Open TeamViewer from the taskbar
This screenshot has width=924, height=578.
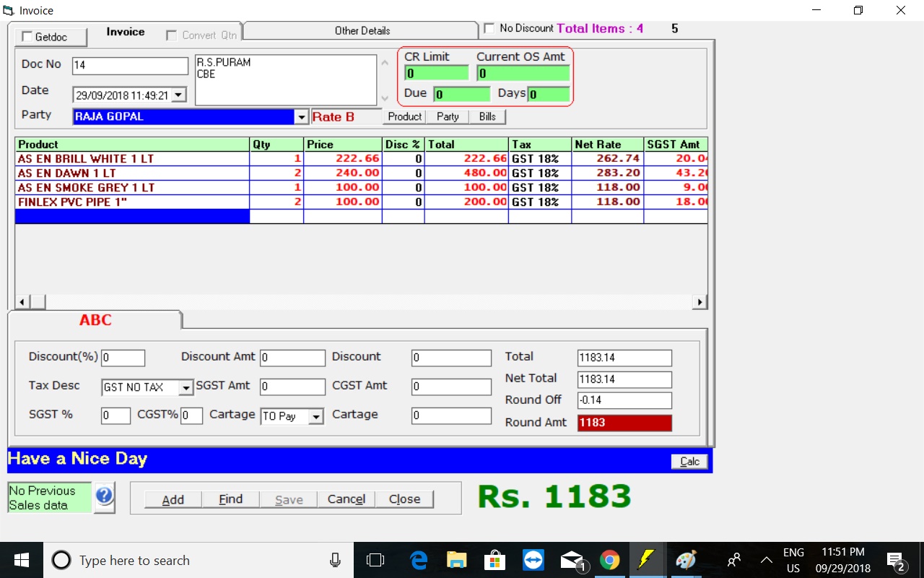click(533, 560)
